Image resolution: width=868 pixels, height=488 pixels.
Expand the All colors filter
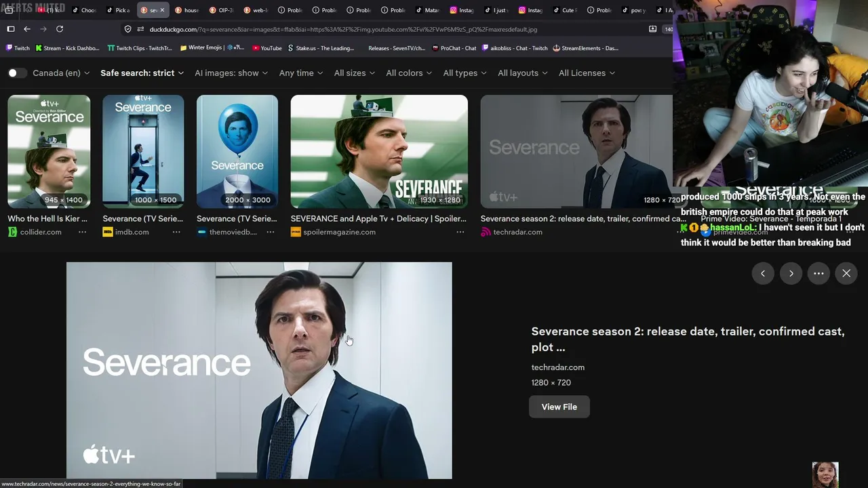pyautogui.click(x=409, y=73)
